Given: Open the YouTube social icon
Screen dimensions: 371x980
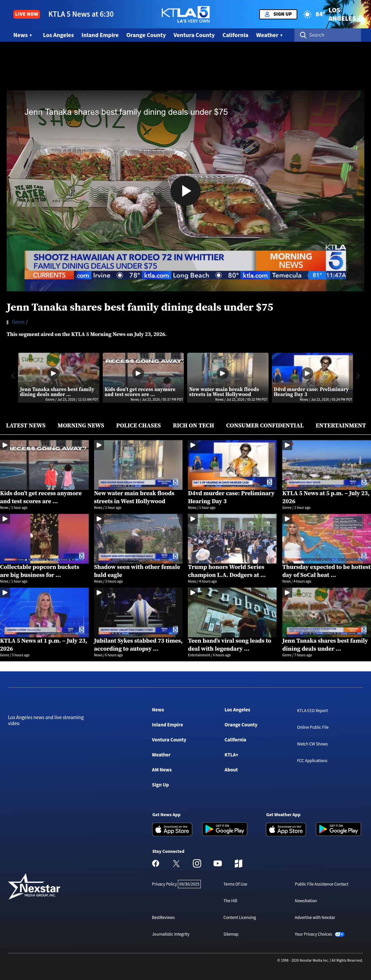Looking at the screenshot, I should click(x=218, y=863).
